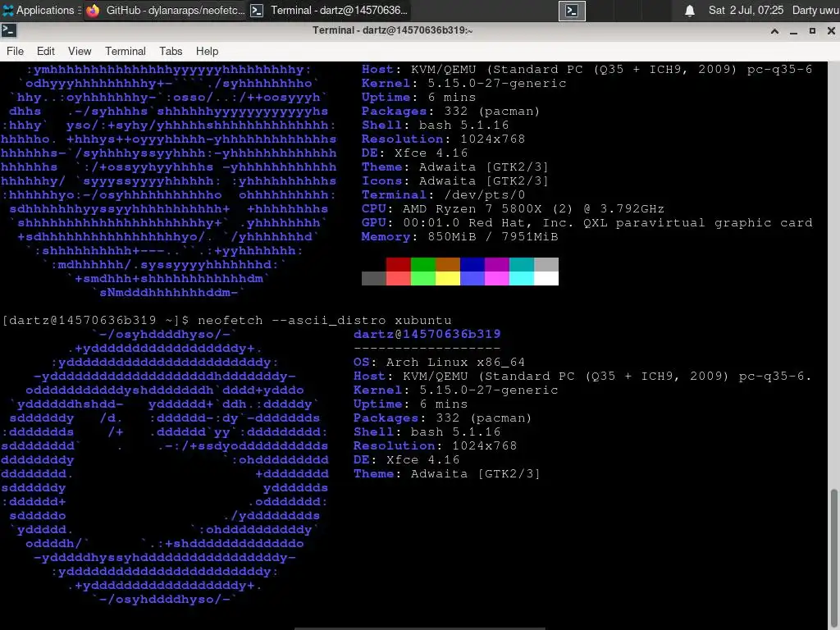This screenshot has height=630, width=840.
Task: Click the terminal window title text
Action: click(393, 30)
